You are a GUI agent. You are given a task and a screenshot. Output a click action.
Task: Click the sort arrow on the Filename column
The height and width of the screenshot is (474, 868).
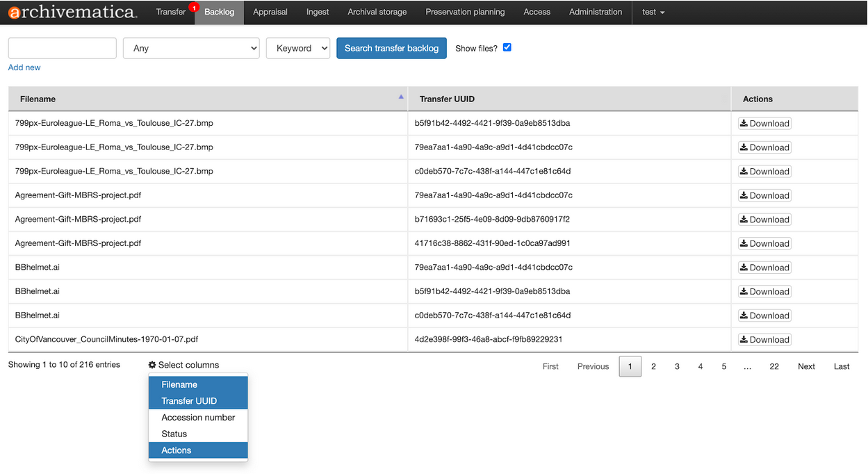pyautogui.click(x=400, y=98)
